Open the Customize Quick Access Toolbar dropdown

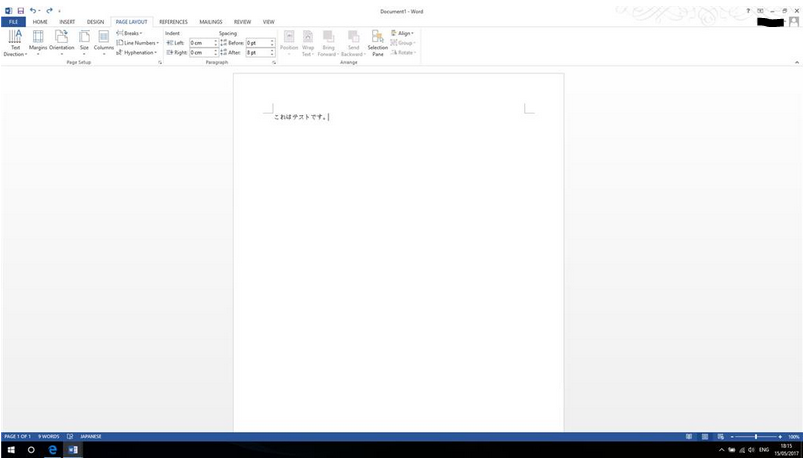click(x=59, y=11)
